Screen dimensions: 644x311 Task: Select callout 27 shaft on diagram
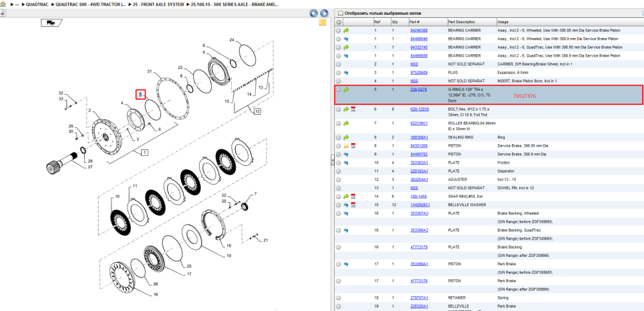(x=90, y=167)
